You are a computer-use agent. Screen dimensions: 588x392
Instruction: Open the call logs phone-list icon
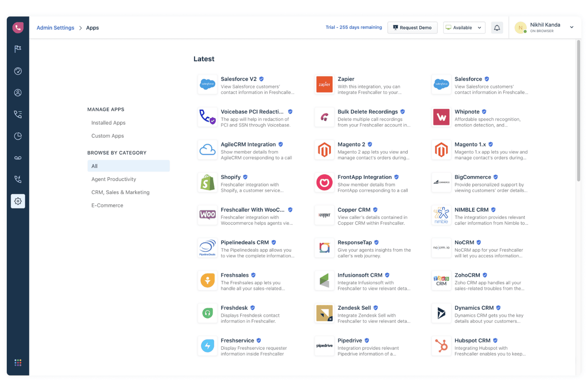click(x=18, y=114)
